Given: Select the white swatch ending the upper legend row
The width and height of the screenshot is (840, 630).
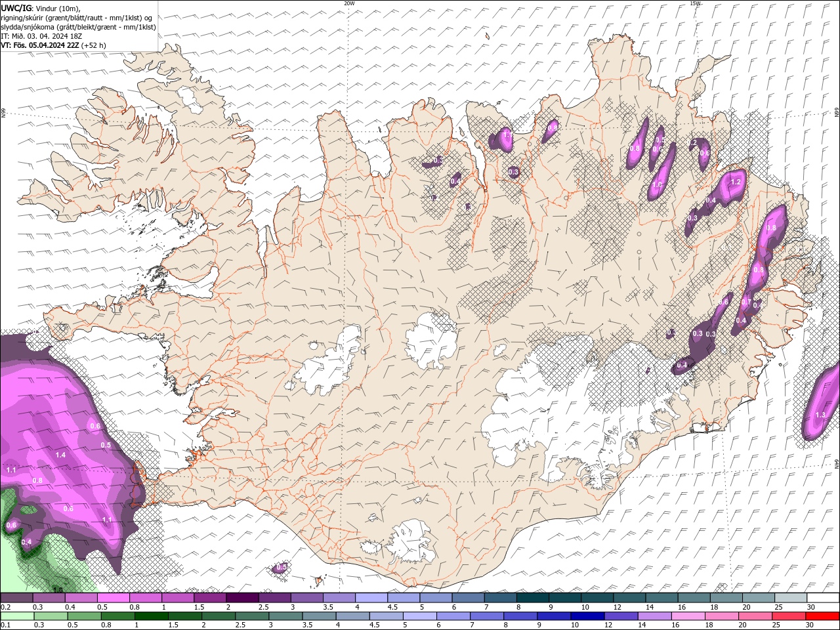Looking at the screenshot, I should click(822, 598).
